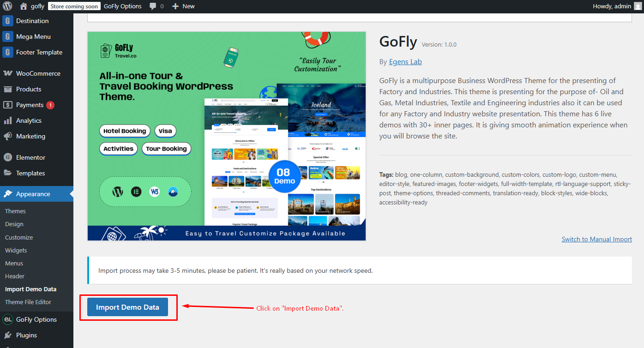The image size is (644, 348).
Task: Open the Customize submenu
Action: coord(19,237)
